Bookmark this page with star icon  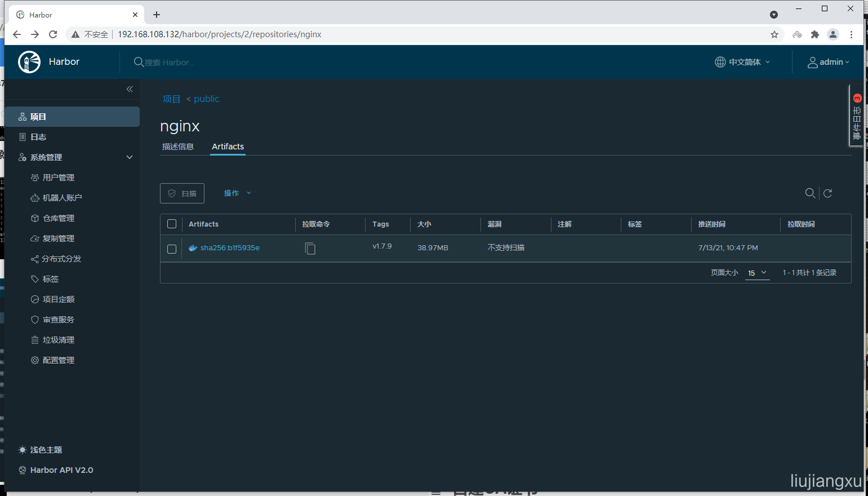774,34
